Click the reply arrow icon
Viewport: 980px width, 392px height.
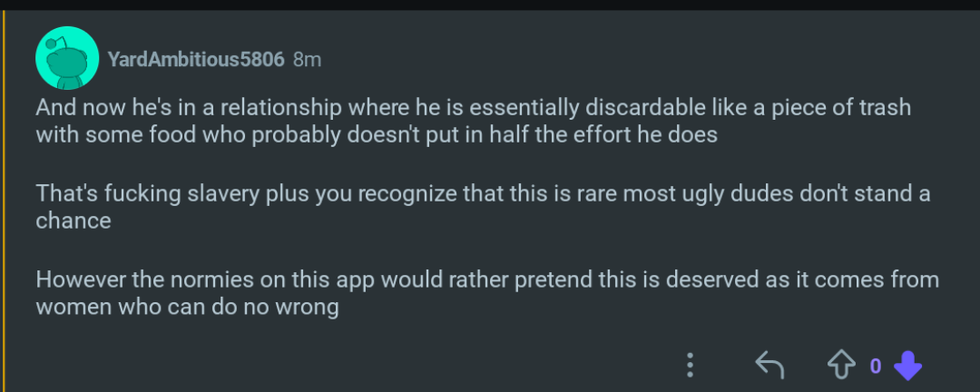[x=769, y=366]
